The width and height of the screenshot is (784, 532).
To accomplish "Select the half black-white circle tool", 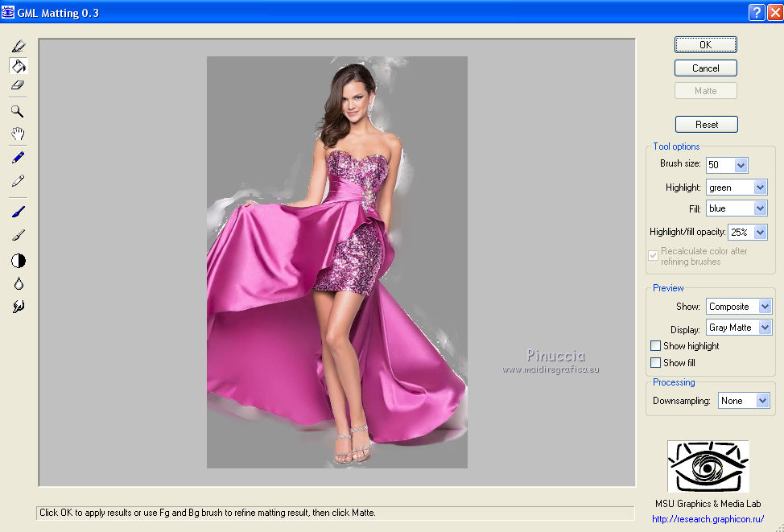I will [18, 261].
